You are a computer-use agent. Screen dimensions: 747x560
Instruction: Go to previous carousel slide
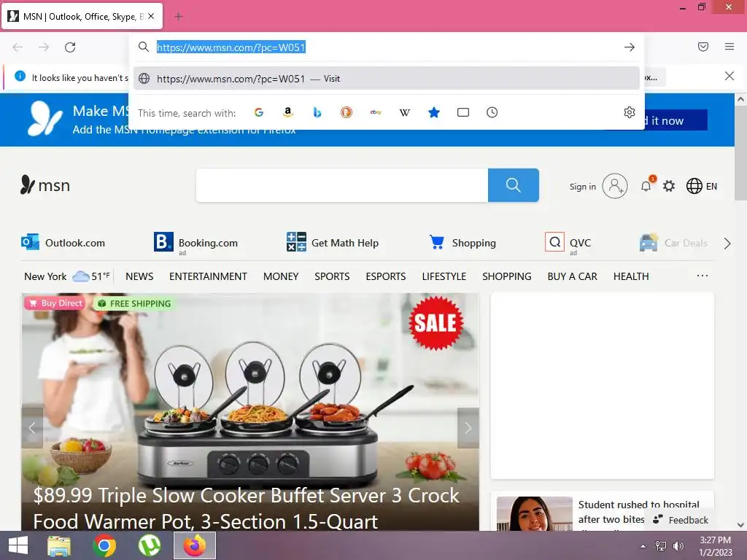point(32,427)
